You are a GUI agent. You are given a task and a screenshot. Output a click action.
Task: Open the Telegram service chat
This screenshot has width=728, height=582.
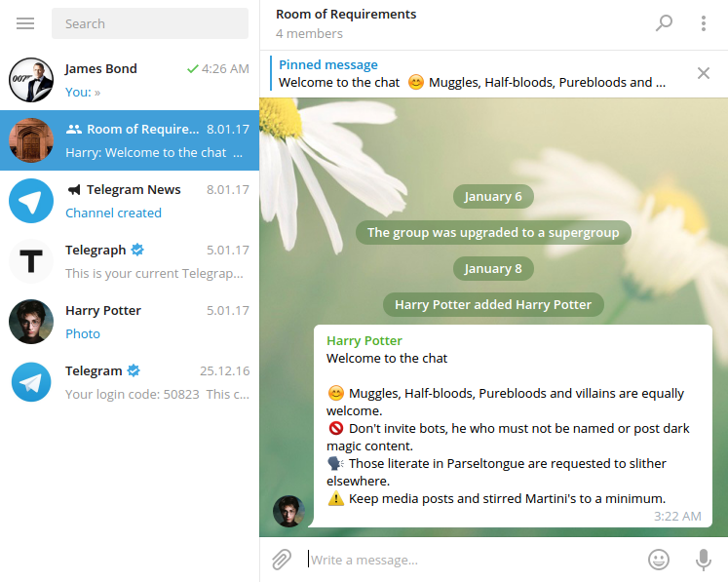point(130,382)
